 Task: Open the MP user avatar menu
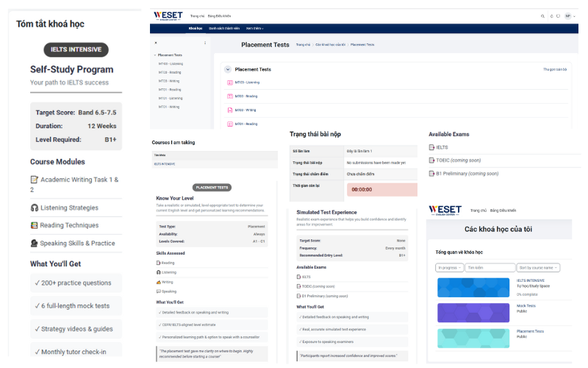(x=568, y=16)
